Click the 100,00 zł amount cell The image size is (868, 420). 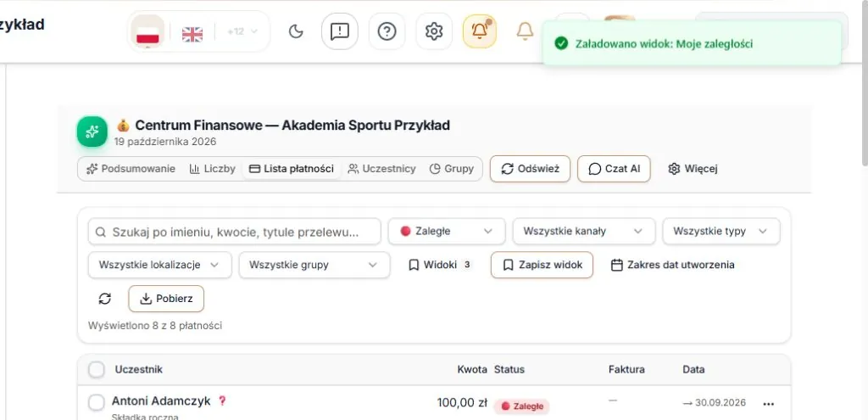[462, 403]
